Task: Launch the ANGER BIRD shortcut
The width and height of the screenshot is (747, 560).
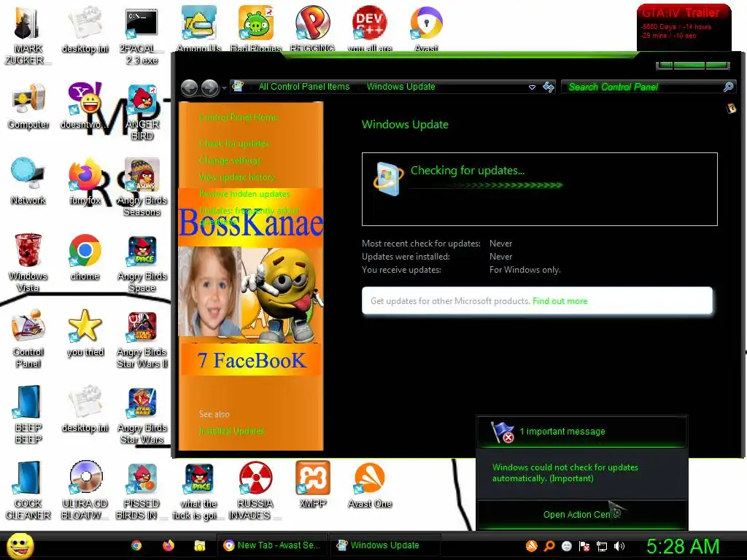Action: pyautogui.click(x=142, y=112)
